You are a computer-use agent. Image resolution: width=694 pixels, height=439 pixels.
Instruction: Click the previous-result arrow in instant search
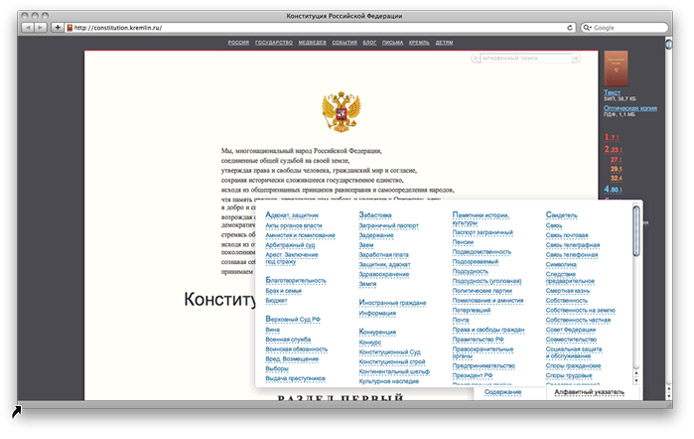click(x=475, y=59)
